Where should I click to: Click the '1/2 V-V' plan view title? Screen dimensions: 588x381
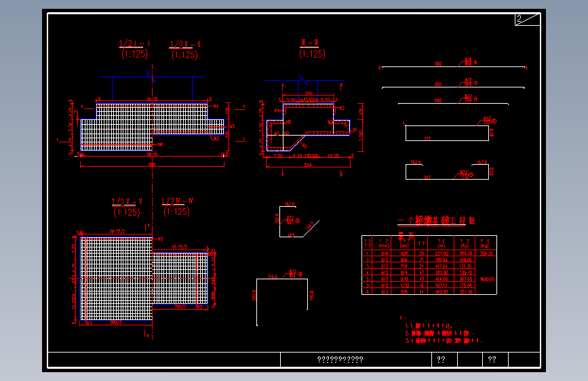pos(127,202)
